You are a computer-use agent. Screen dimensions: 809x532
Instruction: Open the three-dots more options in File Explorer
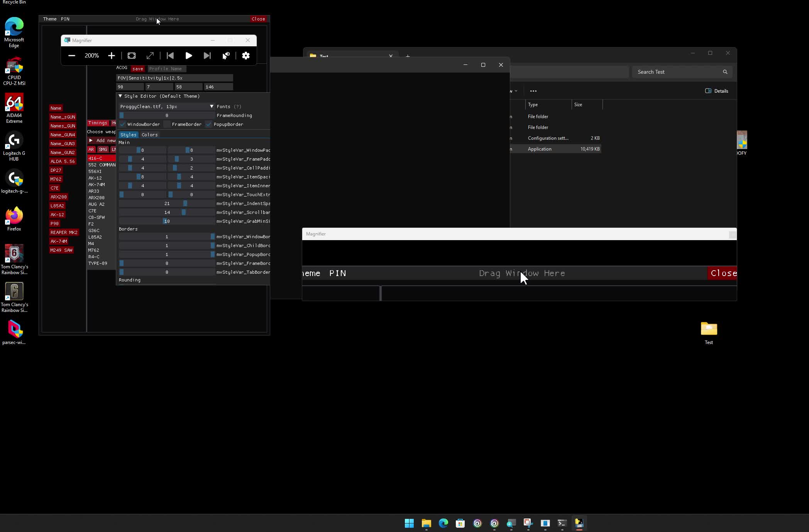(x=533, y=91)
